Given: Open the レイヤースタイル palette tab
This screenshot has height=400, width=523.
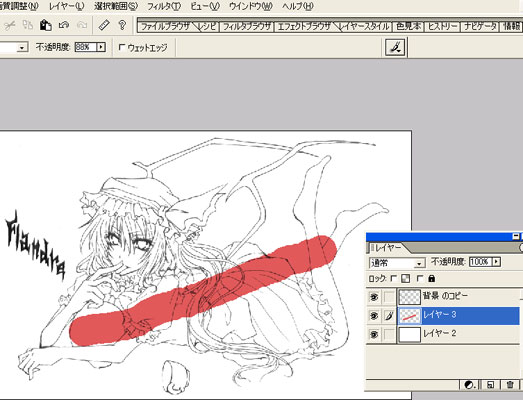Looking at the screenshot, I should click(x=364, y=26).
